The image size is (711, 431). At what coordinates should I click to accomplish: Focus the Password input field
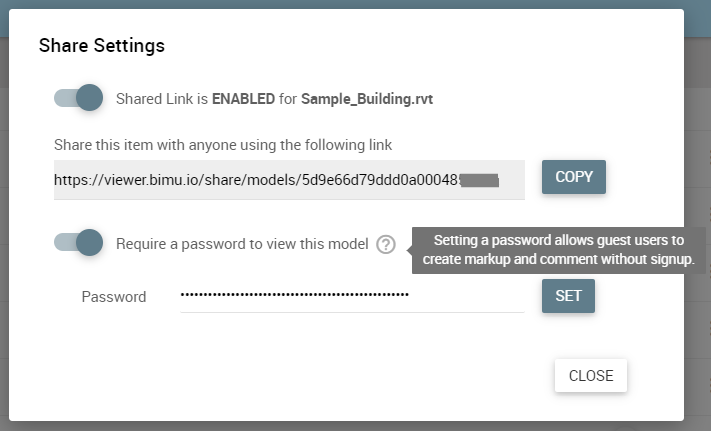352,295
